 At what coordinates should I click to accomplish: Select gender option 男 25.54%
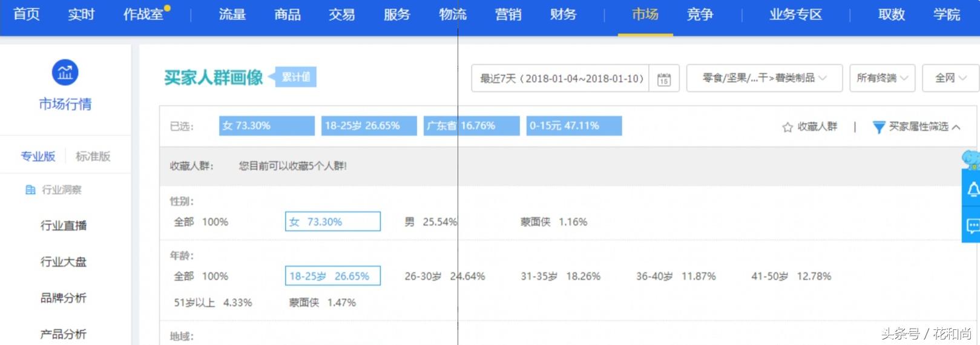point(431,222)
